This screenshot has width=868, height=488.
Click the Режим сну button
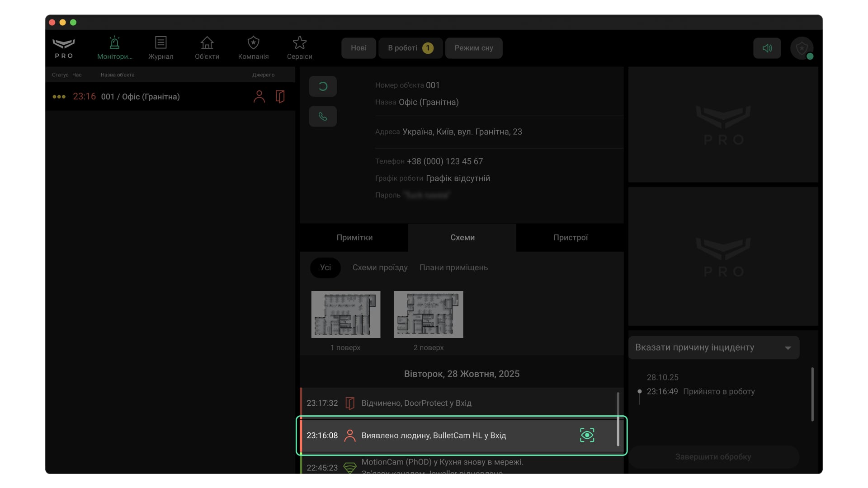point(473,48)
